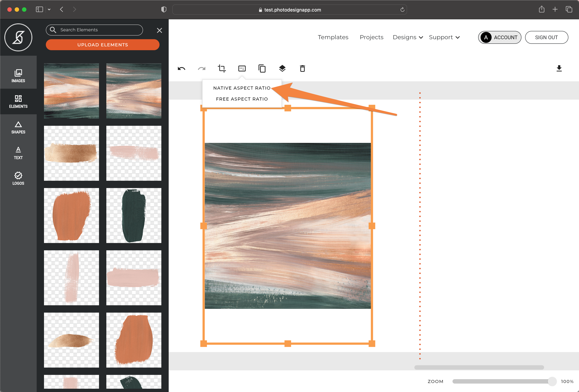Delete element with the trash icon
Image resolution: width=579 pixels, height=392 pixels.
303,69
